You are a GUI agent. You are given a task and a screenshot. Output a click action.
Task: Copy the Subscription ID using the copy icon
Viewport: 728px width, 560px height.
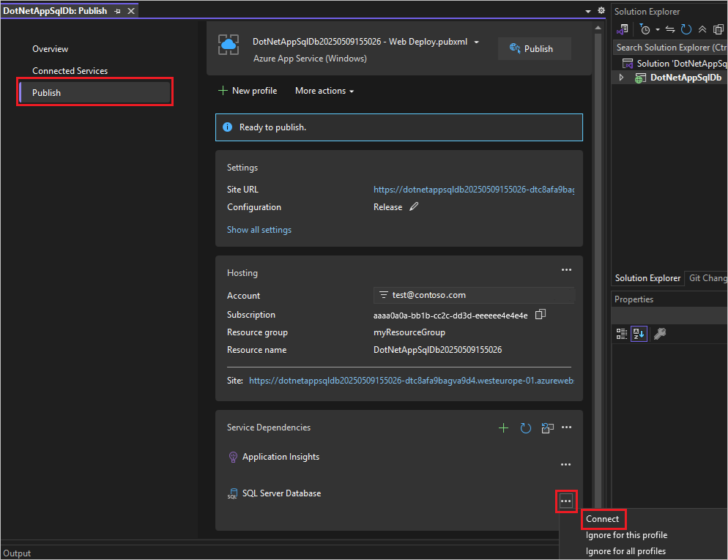point(540,315)
